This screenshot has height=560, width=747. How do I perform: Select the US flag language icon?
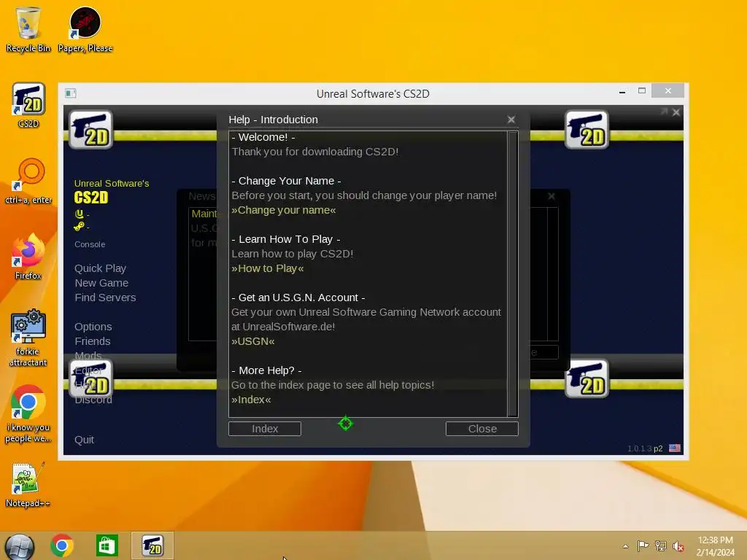[675, 448]
